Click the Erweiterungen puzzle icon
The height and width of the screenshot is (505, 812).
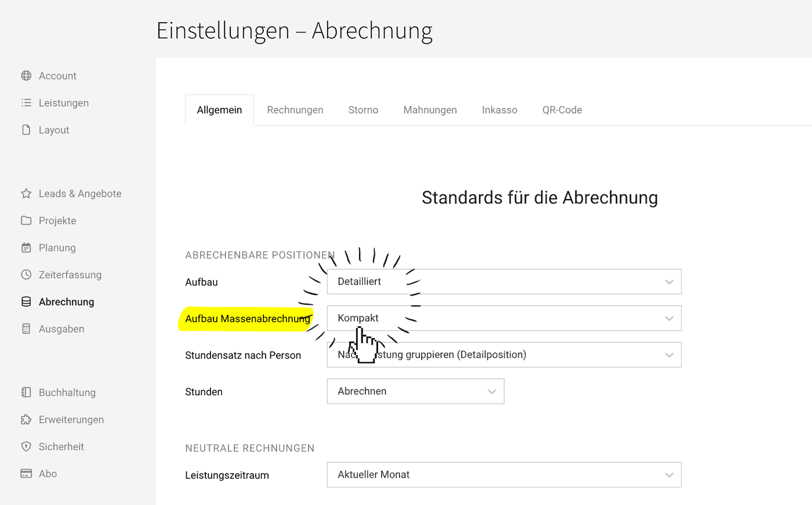[x=26, y=420]
